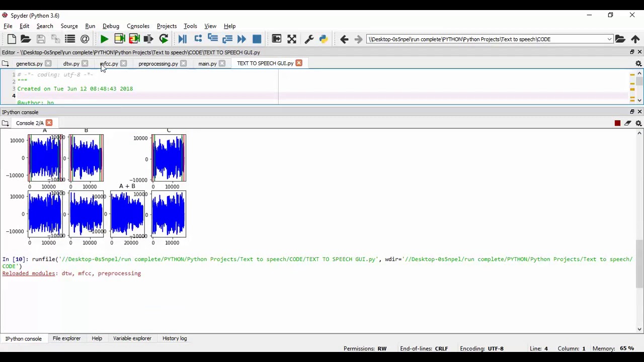Open the IPython console options gear
This screenshot has width=644, height=362.
(638, 123)
